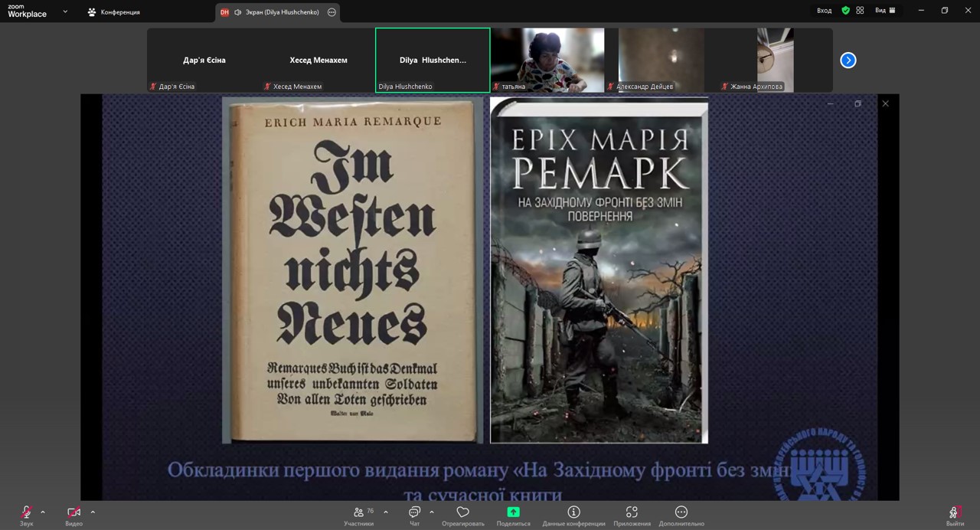The image size is (980, 530).
Task: Click Zoom Workplace logo
Action: click(27, 11)
